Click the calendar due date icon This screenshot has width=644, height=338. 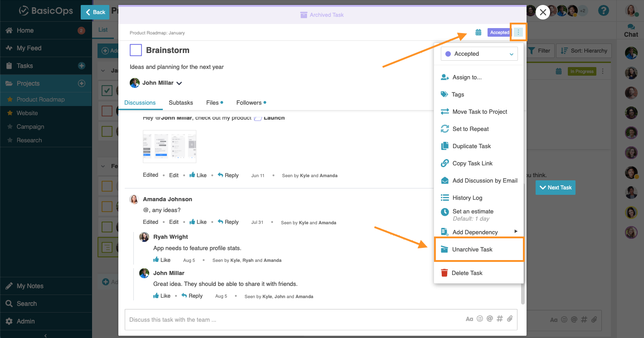[x=478, y=33]
